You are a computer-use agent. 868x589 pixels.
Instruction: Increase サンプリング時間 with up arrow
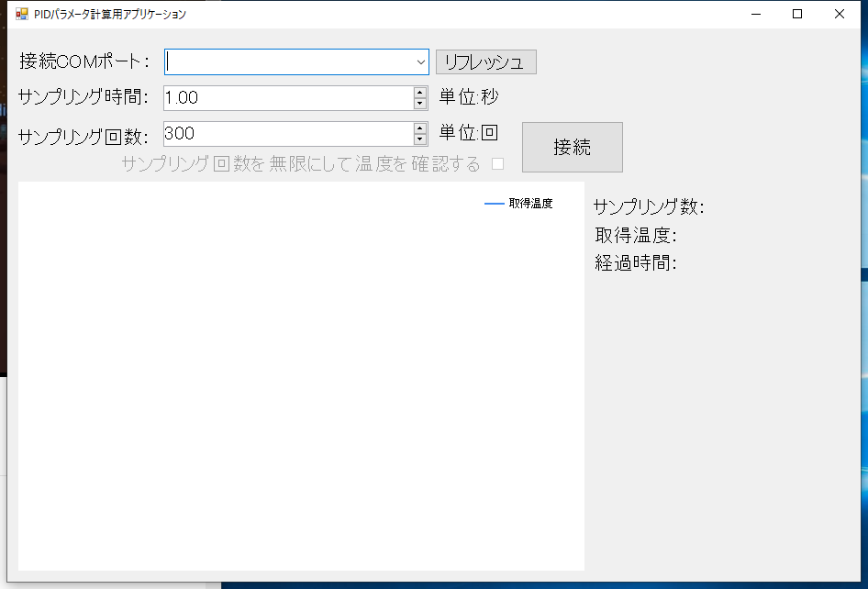(420, 93)
